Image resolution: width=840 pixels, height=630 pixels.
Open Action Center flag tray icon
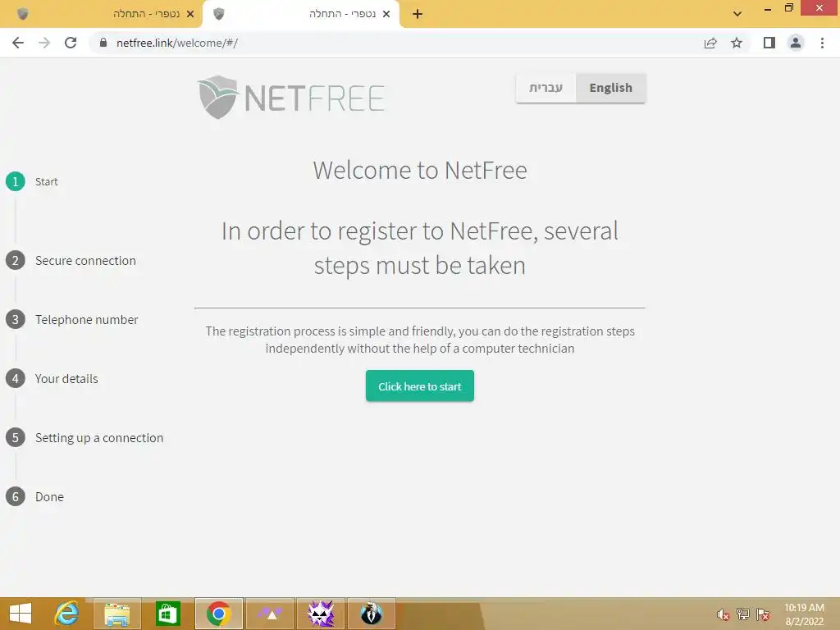[763, 614]
